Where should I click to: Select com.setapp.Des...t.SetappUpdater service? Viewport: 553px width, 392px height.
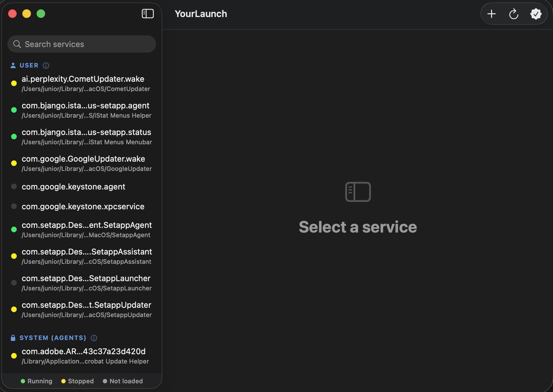click(82, 310)
